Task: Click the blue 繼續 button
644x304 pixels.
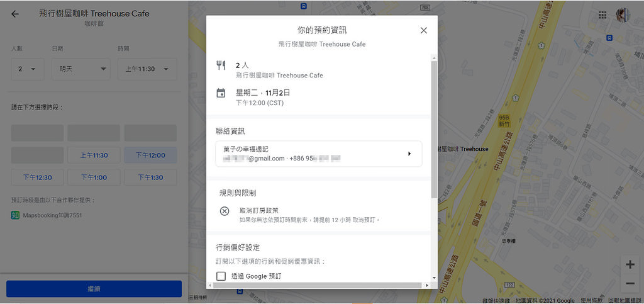Action: click(x=94, y=289)
